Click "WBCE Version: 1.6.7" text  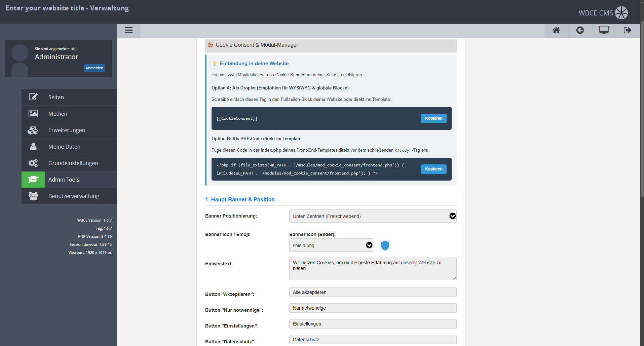94,220
